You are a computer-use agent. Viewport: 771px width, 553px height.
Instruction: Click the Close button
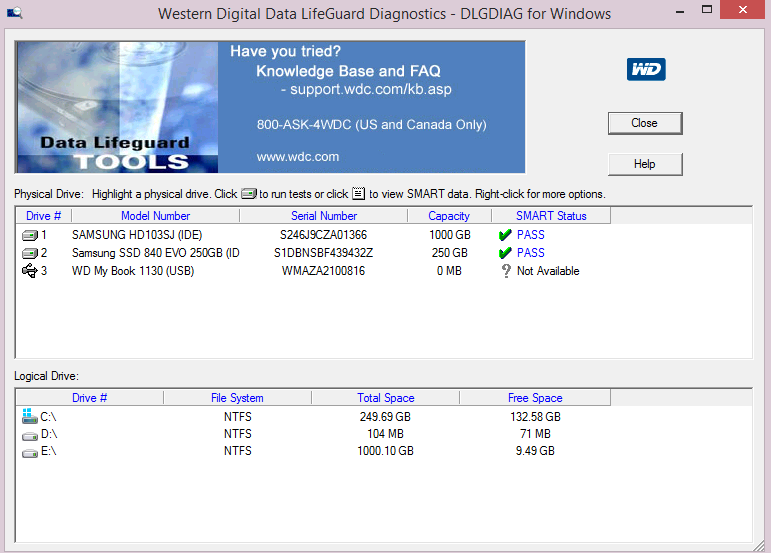pos(645,123)
